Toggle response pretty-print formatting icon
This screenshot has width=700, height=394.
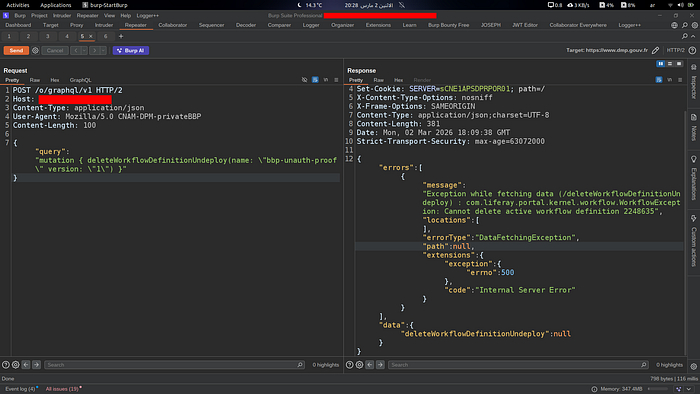coord(659,80)
